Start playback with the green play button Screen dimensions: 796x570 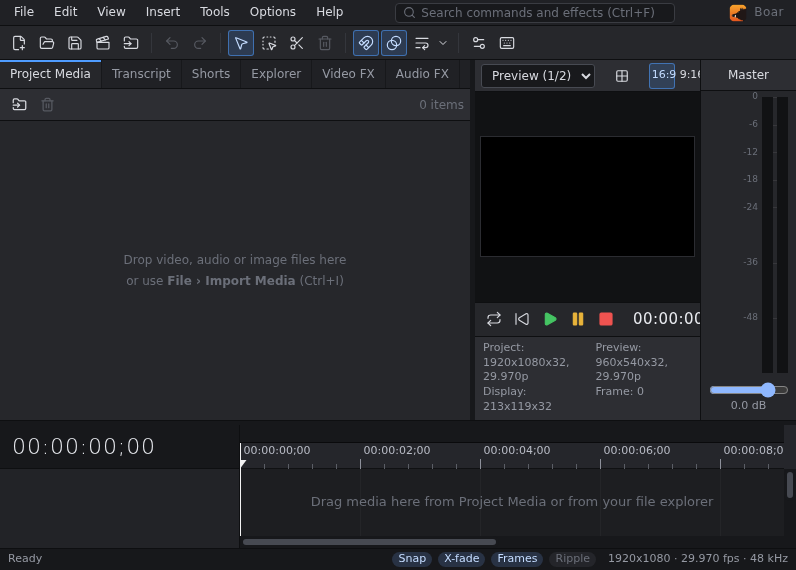[x=550, y=319]
